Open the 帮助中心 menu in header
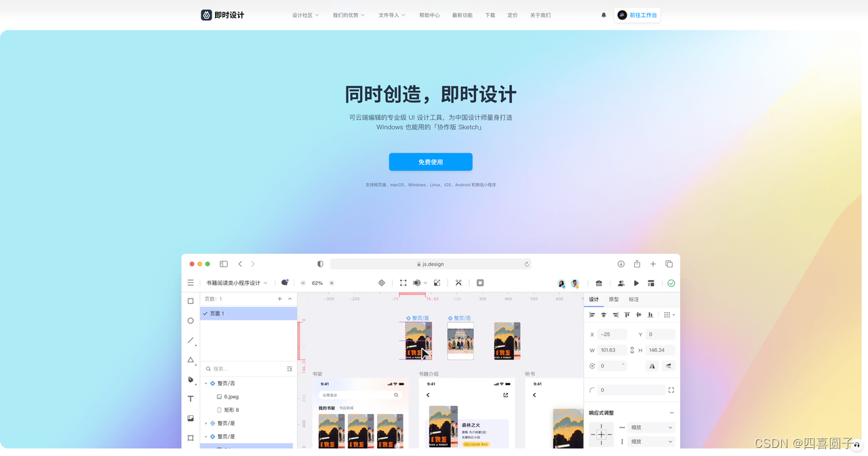Viewport: 868px width, 456px height. pyautogui.click(x=430, y=15)
